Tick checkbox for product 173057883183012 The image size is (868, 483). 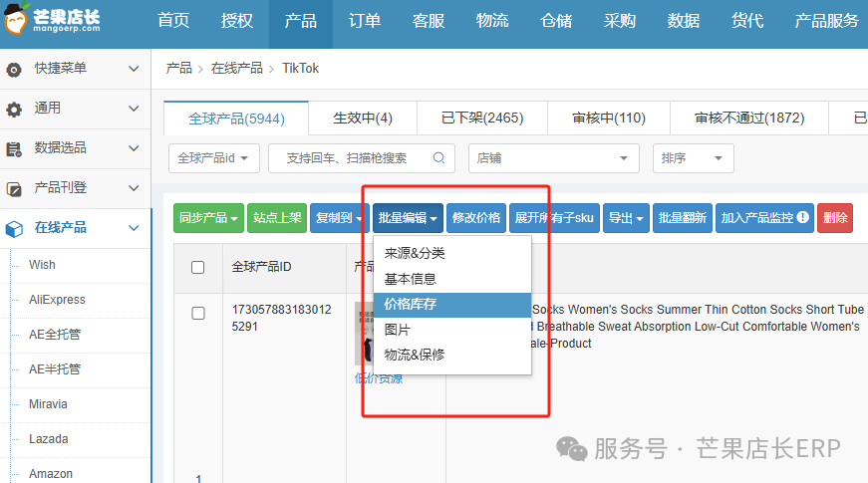[x=197, y=313]
